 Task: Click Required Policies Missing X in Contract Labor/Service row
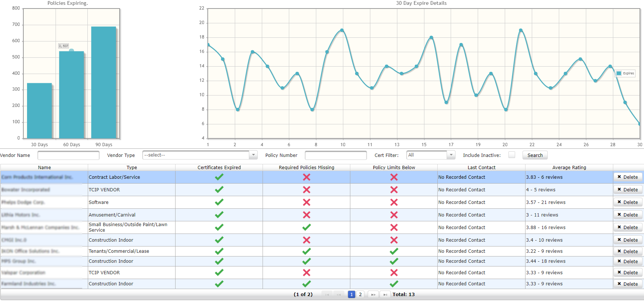[306, 177]
